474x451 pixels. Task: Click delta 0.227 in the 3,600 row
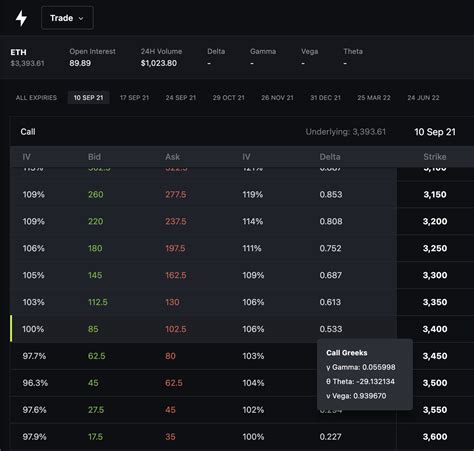click(330, 437)
